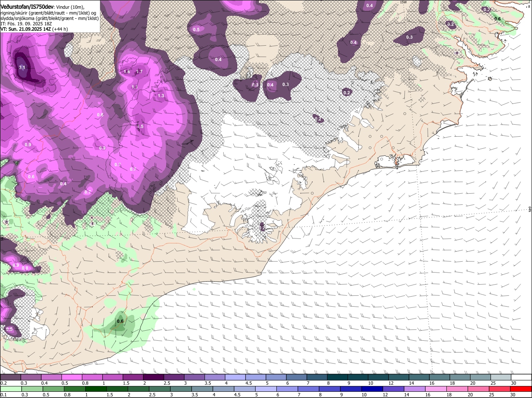Viewport: 532px width, 398px height.
Task: Click the 15W longitude label
Action: click(x=403, y=2)
